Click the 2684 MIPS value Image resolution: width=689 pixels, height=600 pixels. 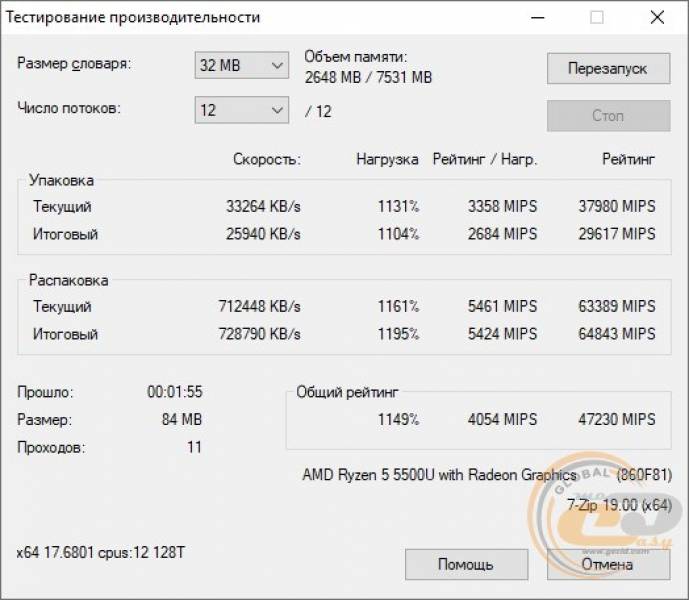coord(502,234)
